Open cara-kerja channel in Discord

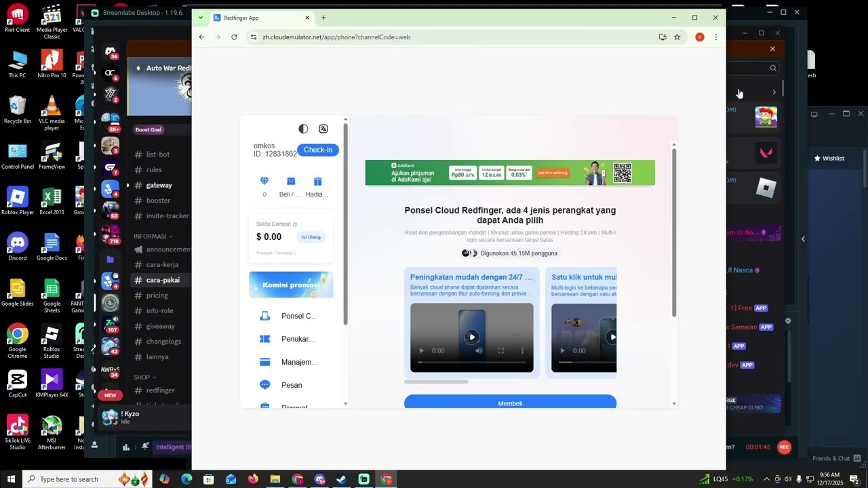click(x=162, y=265)
